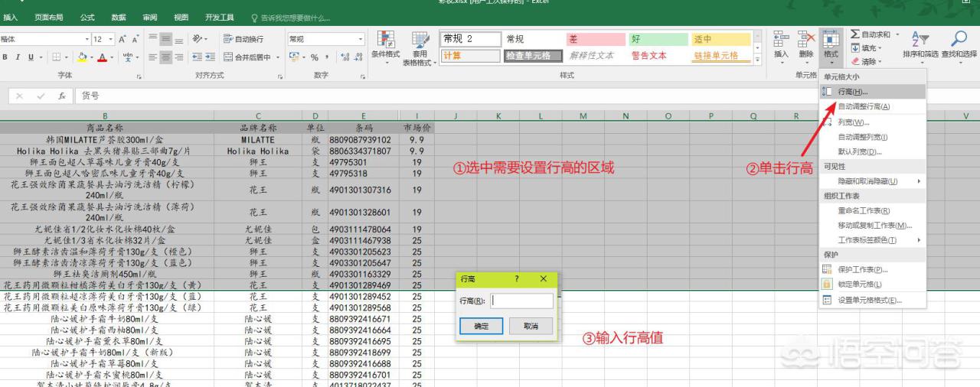Switch to the 页面布局 ribbon tab

point(49,17)
